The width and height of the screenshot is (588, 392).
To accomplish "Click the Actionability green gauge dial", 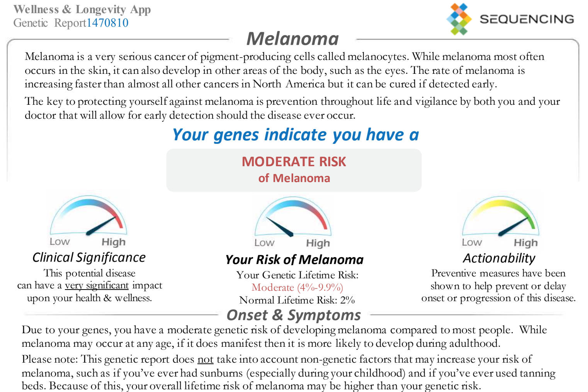I will point(500,216).
